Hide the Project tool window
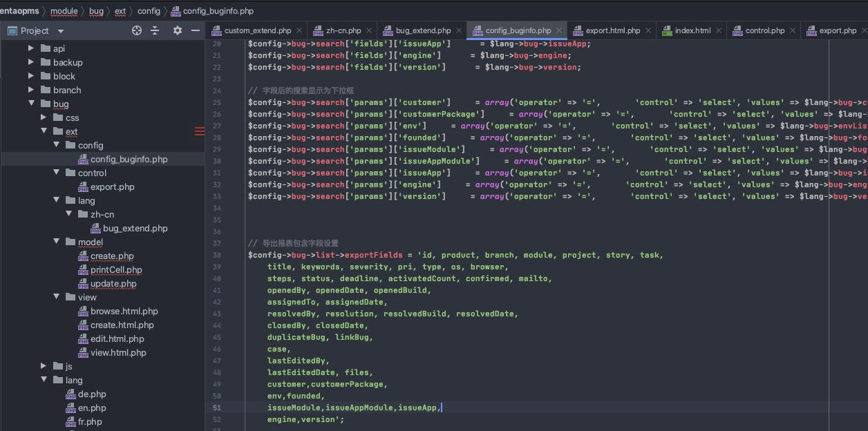Viewport: 868px width, 431px height. 196,30
